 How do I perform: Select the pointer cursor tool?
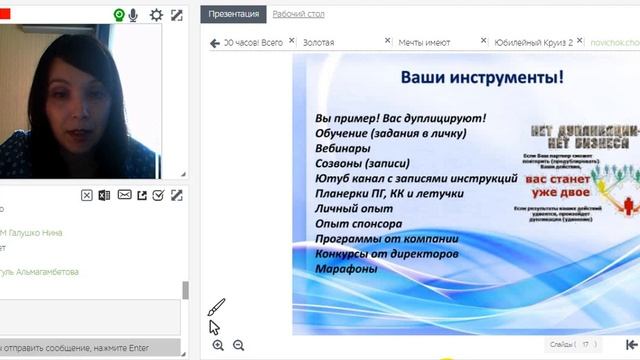click(214, 327)
